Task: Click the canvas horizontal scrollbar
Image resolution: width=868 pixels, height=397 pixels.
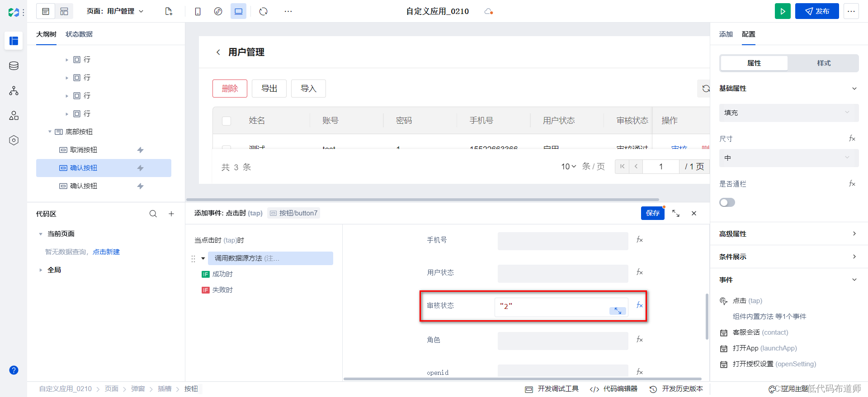Action: point(423,199)
